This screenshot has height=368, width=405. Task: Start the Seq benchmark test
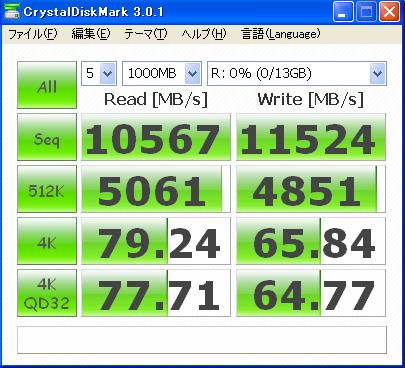pos(47,137)
